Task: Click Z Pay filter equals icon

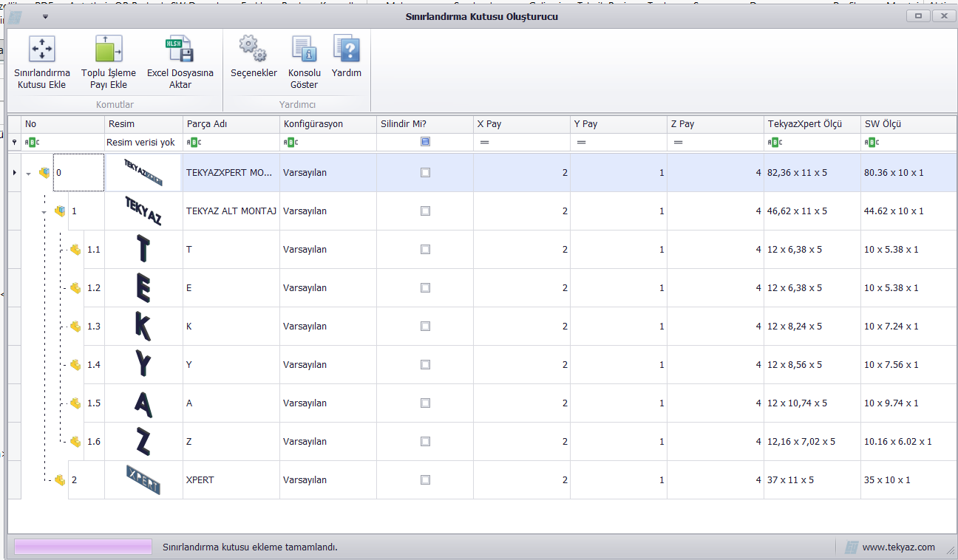Action: click(x=678, y=142)
